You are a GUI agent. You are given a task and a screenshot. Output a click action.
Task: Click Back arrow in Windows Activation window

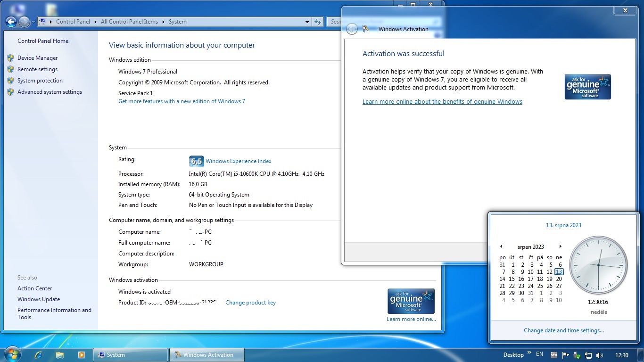[x=352, y=29]
